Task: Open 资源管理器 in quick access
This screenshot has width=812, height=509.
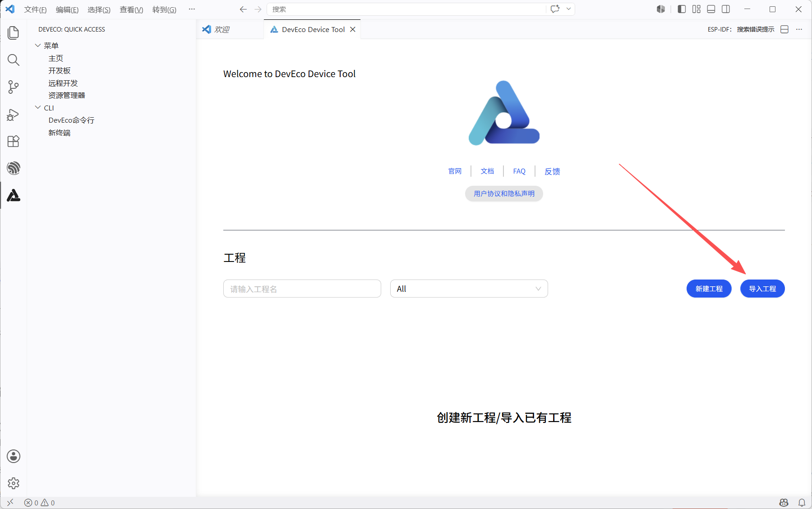Action: (67, 96)
